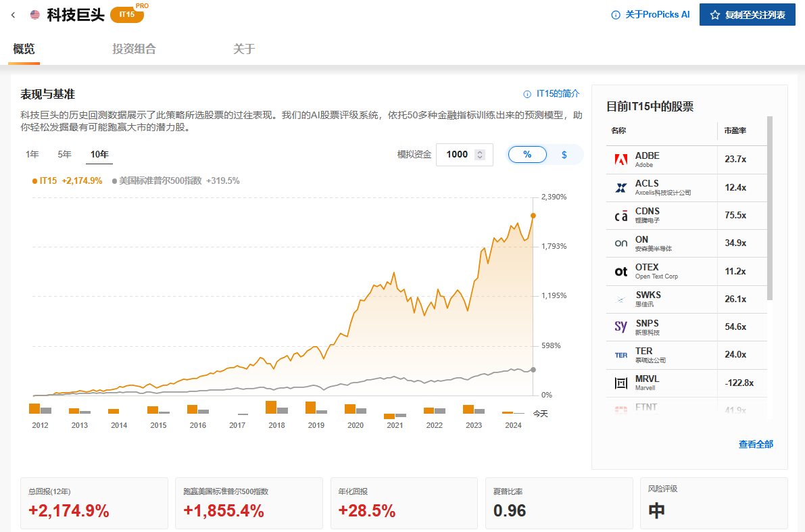This screenshot has height=532, width=805.
Task: Click the Adobe logo icon
Action: tap(620, 160)
